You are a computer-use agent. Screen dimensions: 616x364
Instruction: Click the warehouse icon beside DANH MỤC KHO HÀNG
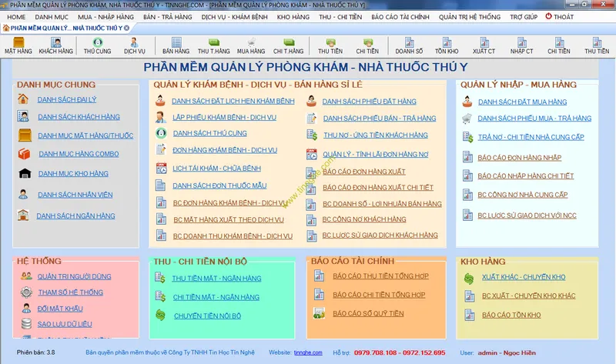(25, 173)
